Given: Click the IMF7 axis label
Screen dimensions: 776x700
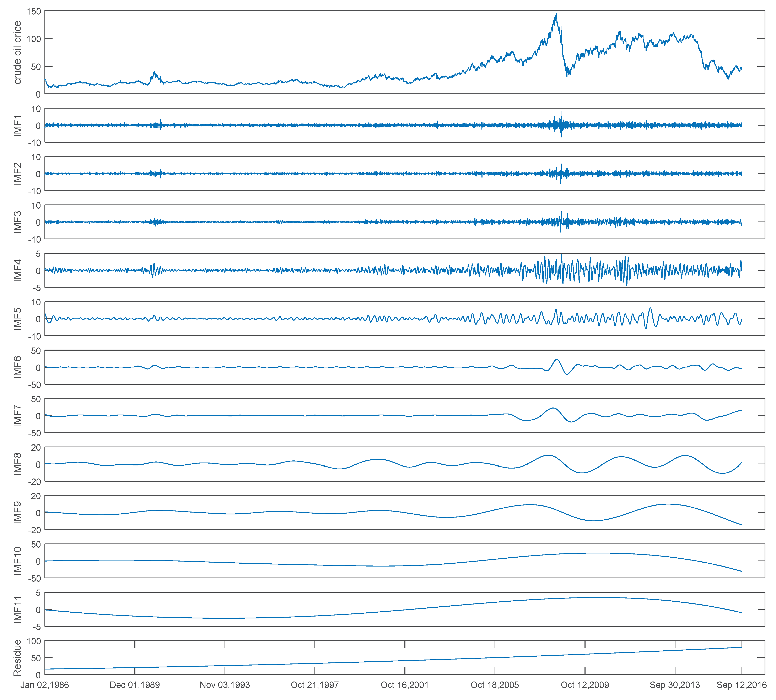Looking at the screenshot, I should (x=17, y=416).
